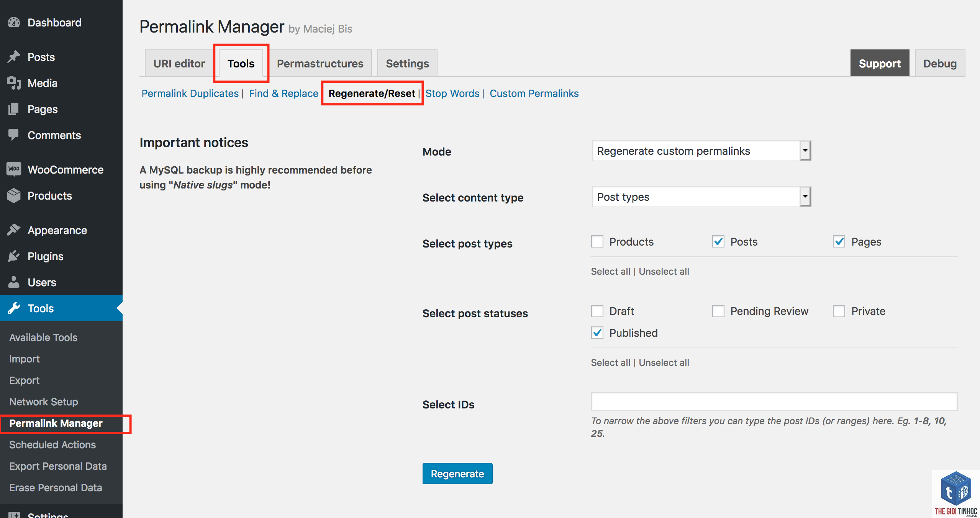Enable the Private status checkbox
Screen dimensions: 980x518
click(x=839, y=311)
